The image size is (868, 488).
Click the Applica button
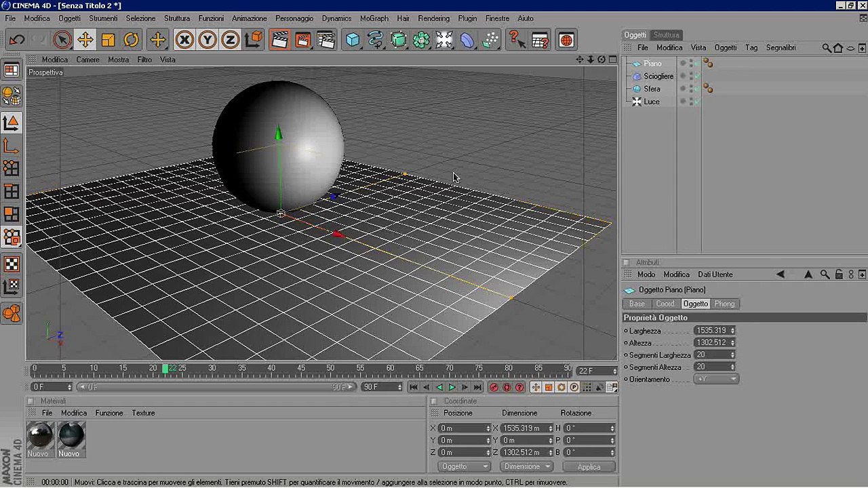(589, 467)
